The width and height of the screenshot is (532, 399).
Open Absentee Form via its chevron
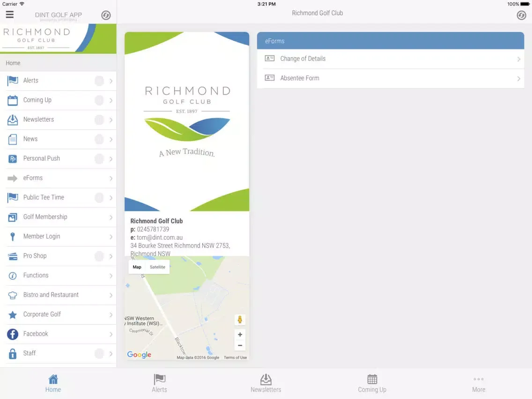click(518, 79)
